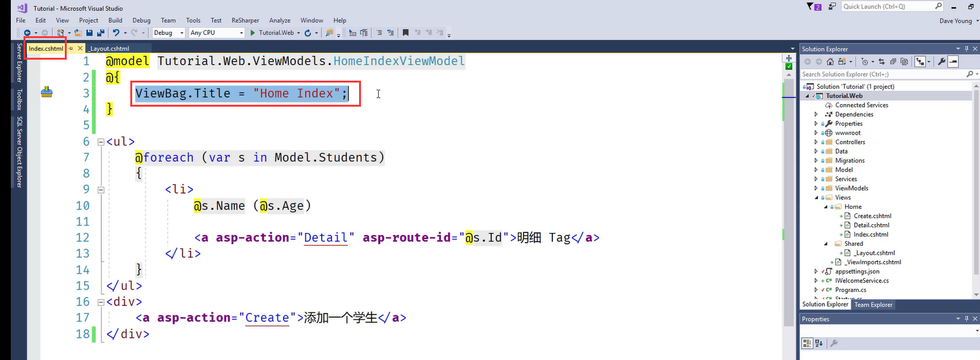
Task: Click the lightbulb brush icon beside line 3
Action: click(x=46, y=93)
